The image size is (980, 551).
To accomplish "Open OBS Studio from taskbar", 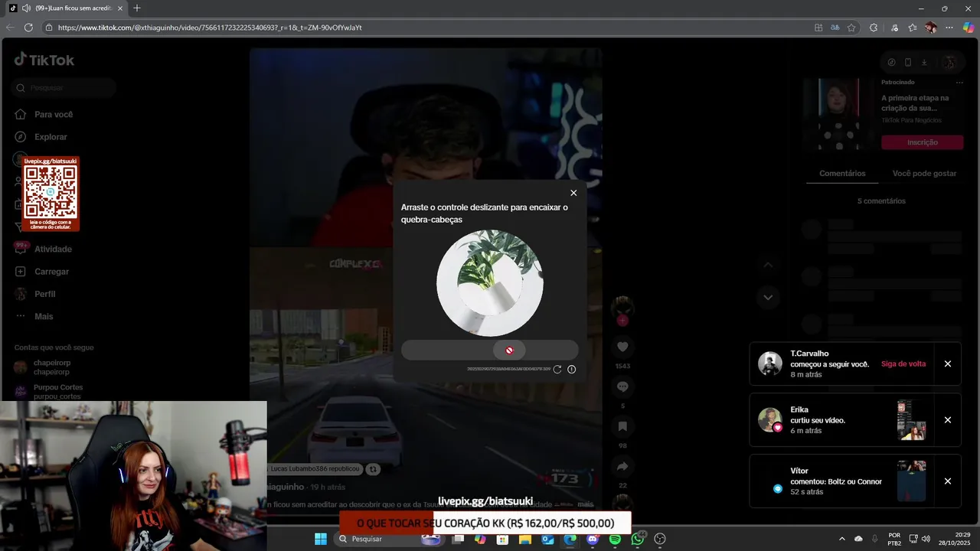I will click(x=660, y=539).
